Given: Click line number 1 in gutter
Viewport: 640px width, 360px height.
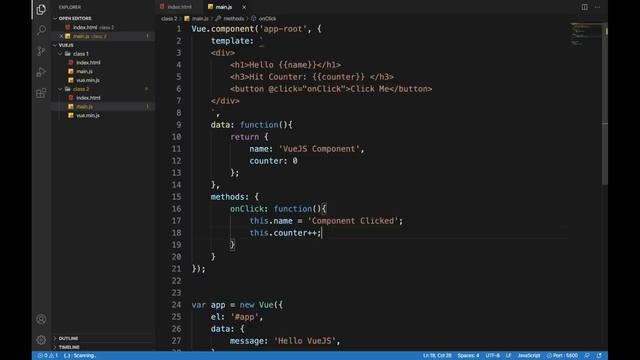Looking at the screenshot, I should pos(178,29).
